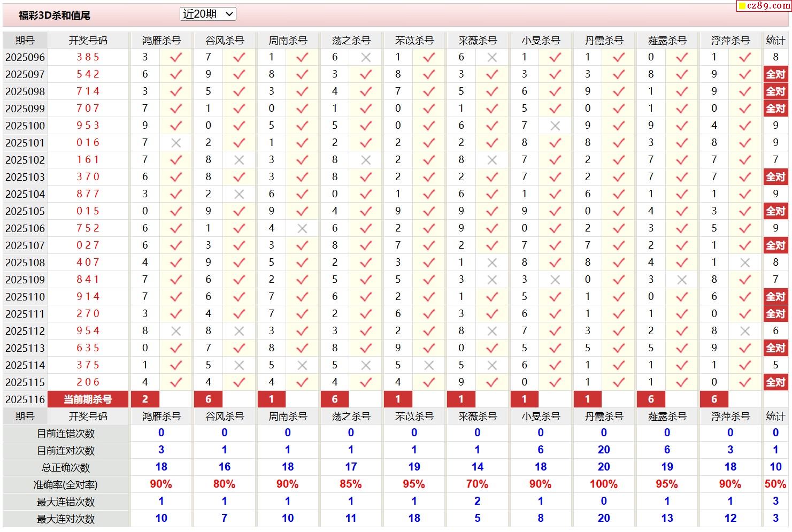Click the 最大连错次数 row label

coord(66,502)
